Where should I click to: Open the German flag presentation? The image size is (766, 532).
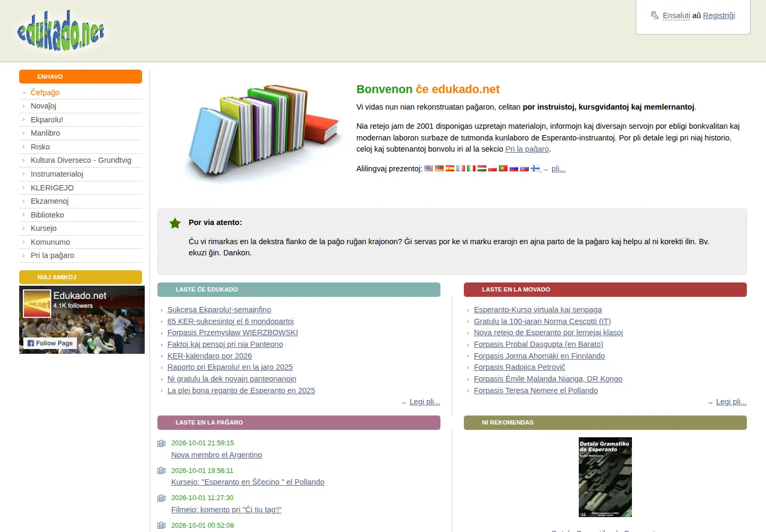tap(439, 169)
